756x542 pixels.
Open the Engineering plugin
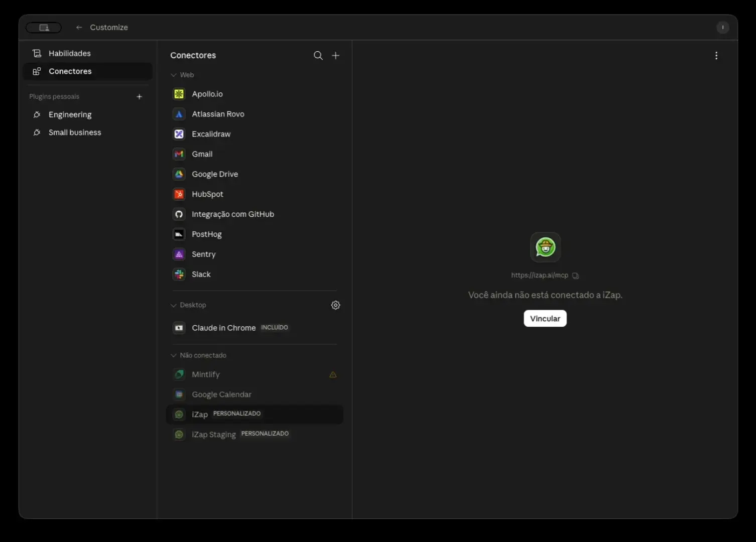87,114
